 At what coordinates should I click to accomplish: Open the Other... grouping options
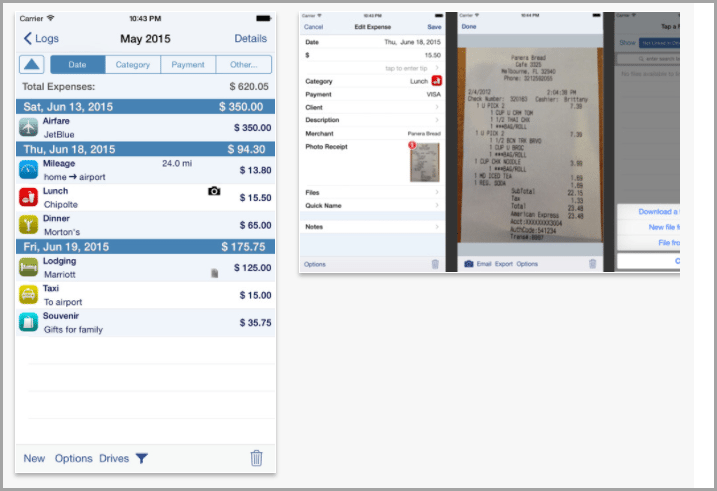(x=243, y=65)
